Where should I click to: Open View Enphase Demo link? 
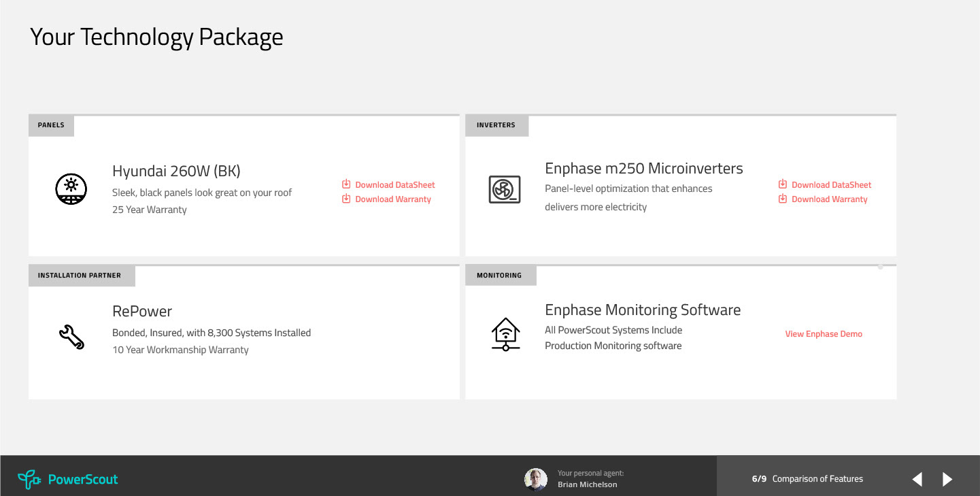[824, 334]
